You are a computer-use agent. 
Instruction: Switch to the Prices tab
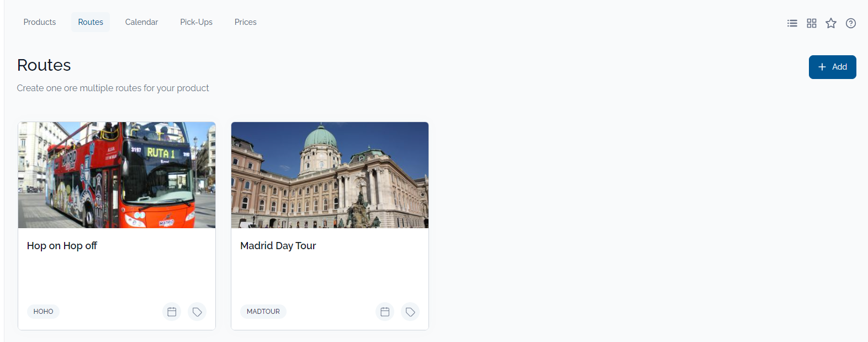click(x=245, y=22)
